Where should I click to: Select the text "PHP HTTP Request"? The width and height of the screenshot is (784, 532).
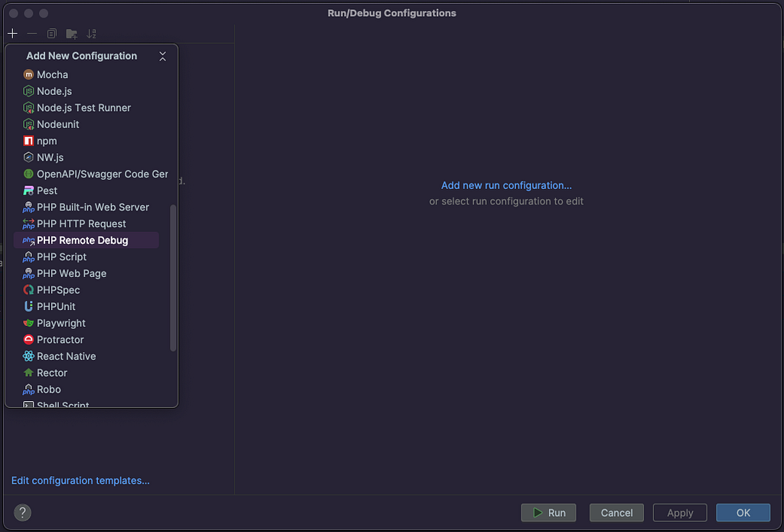point(81,224)
